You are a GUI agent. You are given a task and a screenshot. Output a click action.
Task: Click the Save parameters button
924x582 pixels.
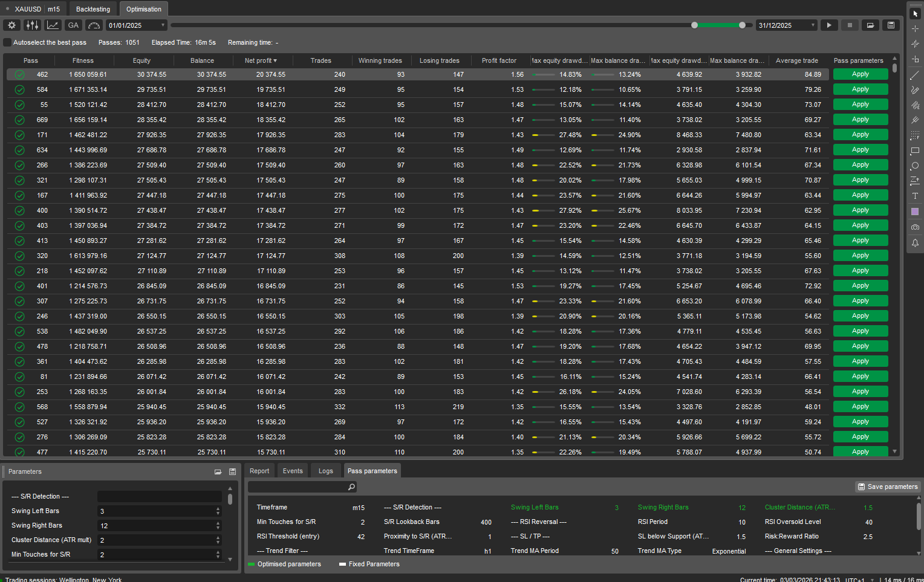(888, 487)
